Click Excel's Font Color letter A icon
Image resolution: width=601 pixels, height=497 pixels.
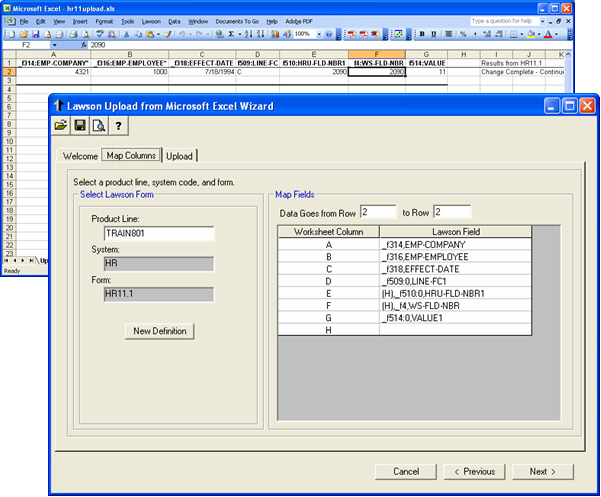(x=548, y=34)
